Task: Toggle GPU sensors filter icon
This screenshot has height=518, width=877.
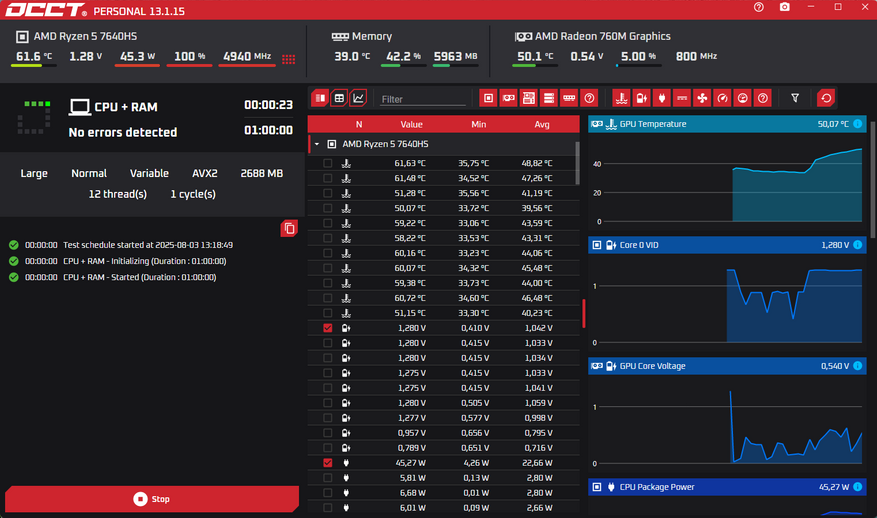Action: [x=508, y=98]
